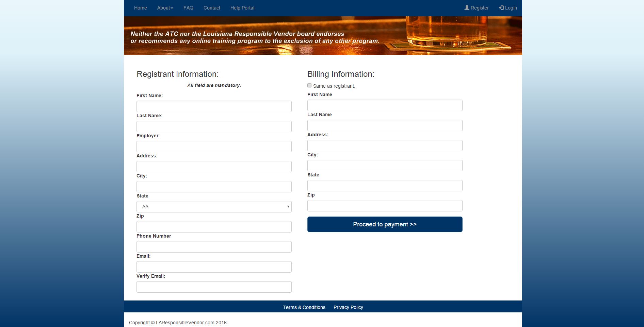View the Privacy Policy link
Viewport: 644px width, 327px height.
pyautogui.click(x=348, y=307)
